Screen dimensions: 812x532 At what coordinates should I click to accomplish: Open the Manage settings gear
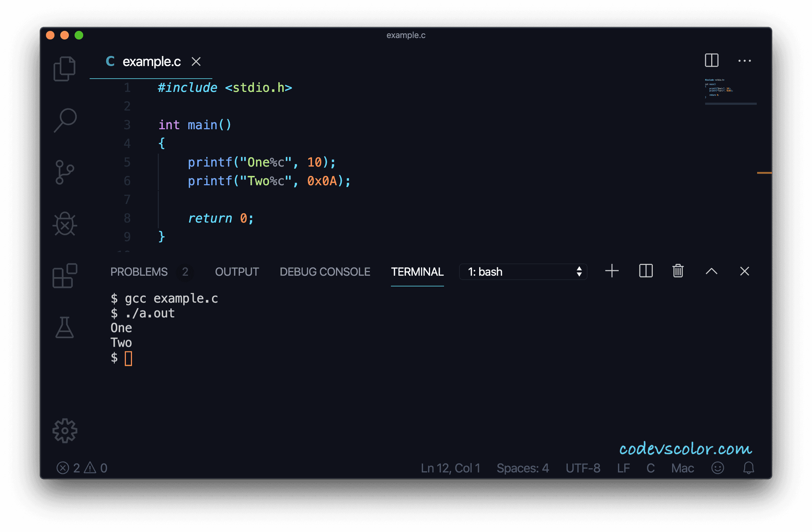click(x=65, y=431)
